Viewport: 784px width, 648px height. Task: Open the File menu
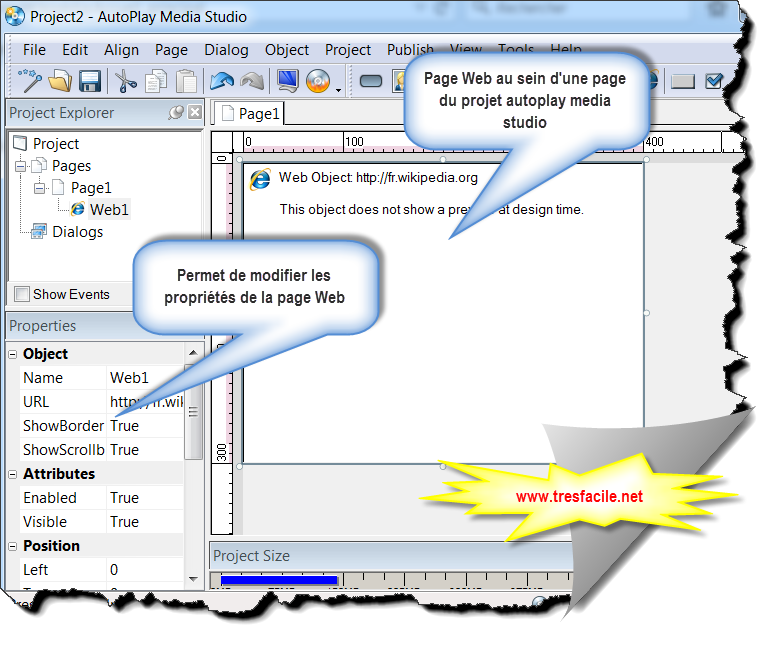pos(34,50)
